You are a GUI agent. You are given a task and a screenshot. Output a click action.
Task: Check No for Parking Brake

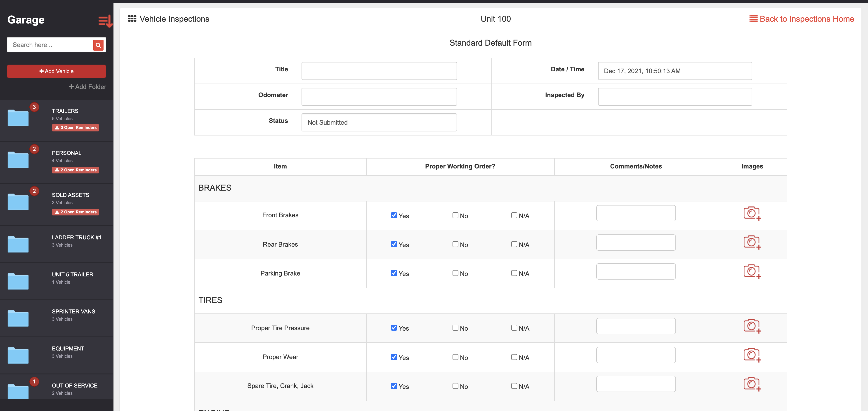coord(455,273)
